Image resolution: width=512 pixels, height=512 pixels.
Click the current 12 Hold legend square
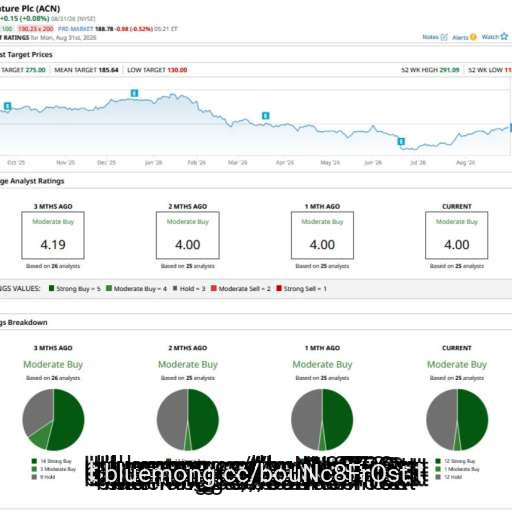(x=438, y=477)
